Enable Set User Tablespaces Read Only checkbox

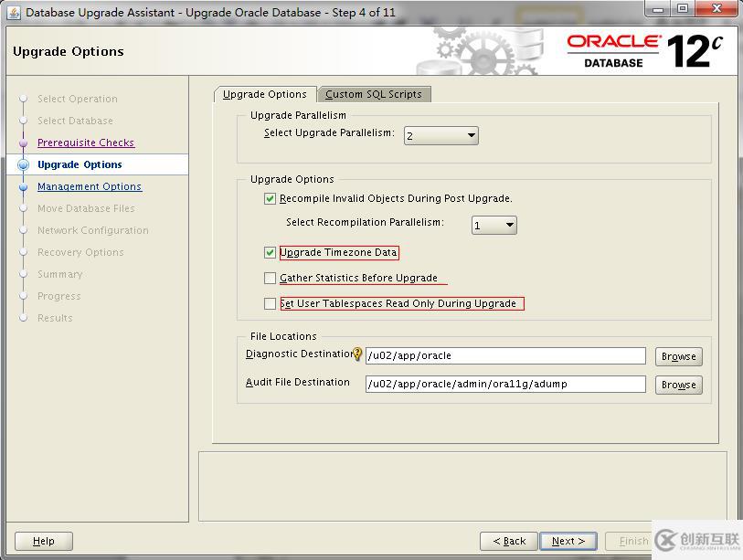270,303
